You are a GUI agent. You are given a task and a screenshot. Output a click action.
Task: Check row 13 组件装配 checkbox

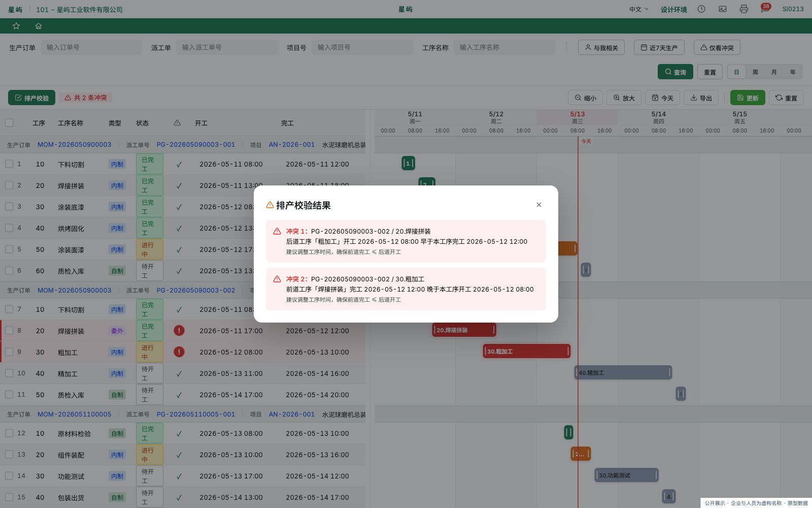coord(9,454)
